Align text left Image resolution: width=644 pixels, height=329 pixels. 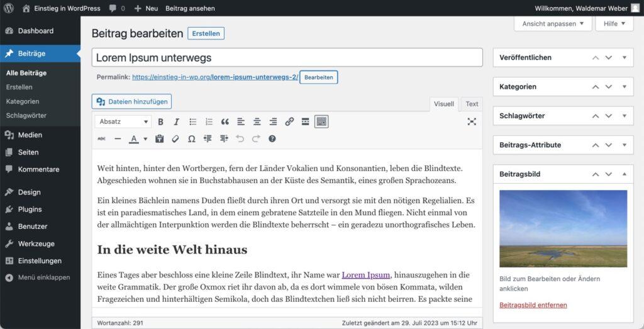coord(241,121)
